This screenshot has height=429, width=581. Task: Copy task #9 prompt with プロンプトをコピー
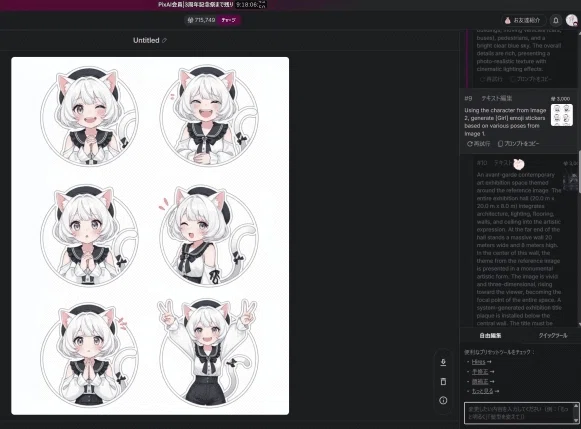click(x=518, y=144)
